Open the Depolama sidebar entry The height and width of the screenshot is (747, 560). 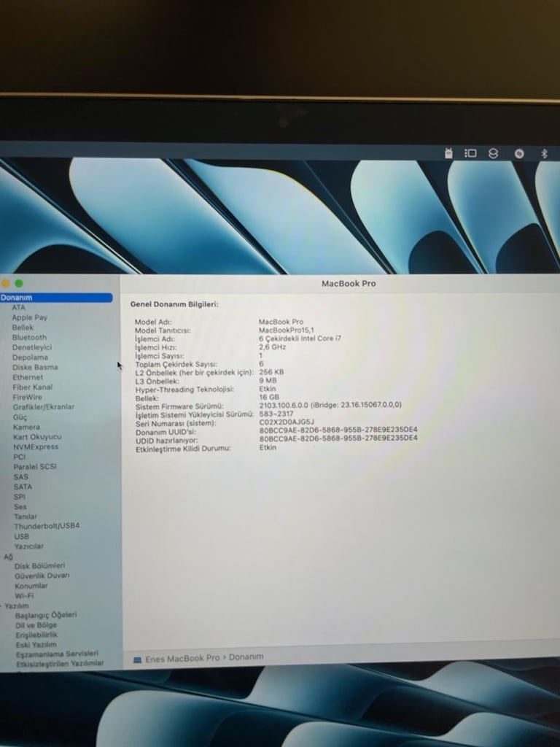tap(30, 357)
